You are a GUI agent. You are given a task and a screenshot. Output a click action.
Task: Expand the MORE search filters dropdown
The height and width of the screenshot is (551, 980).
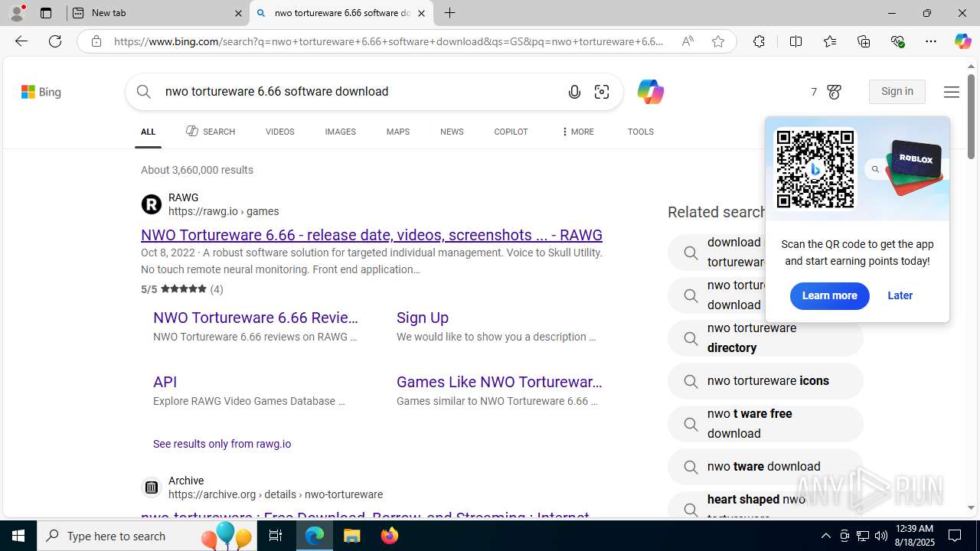click(577, 132)
